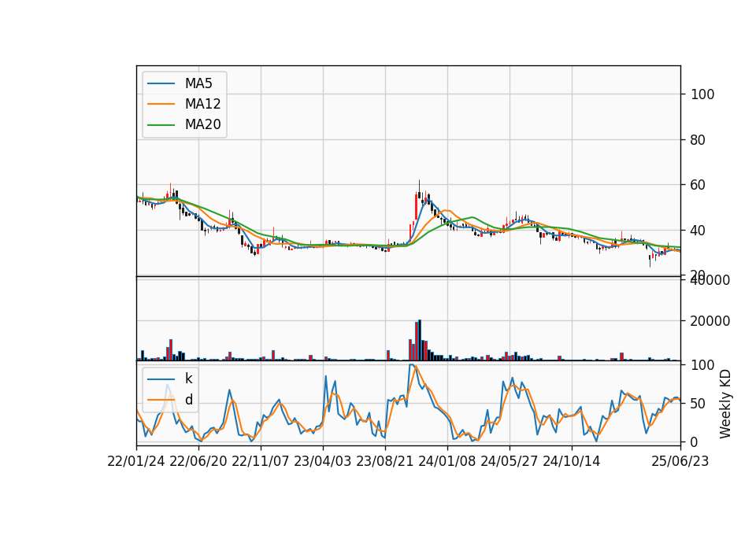Click the blue MA5 legend line

coord(161,83)
